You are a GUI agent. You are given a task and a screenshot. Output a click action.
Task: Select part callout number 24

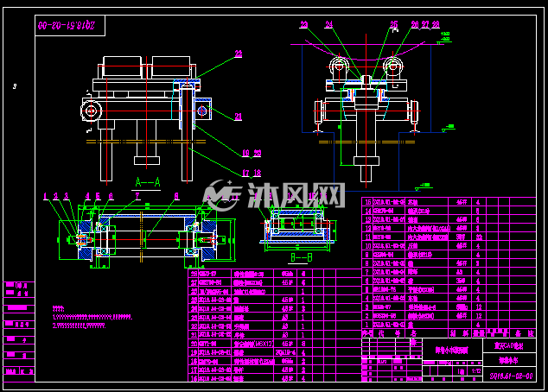328,24
